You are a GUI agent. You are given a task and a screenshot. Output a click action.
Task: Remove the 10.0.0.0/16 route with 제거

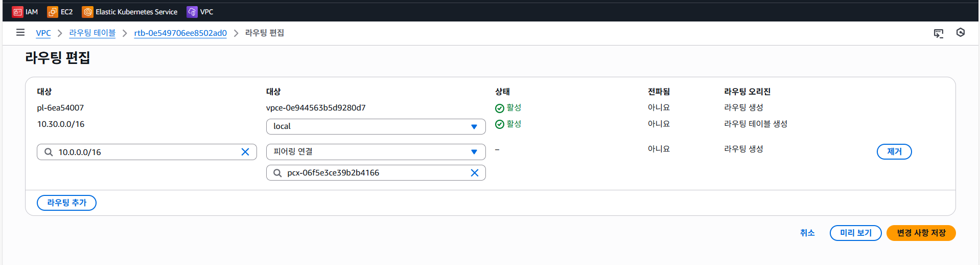click(894, 151)
